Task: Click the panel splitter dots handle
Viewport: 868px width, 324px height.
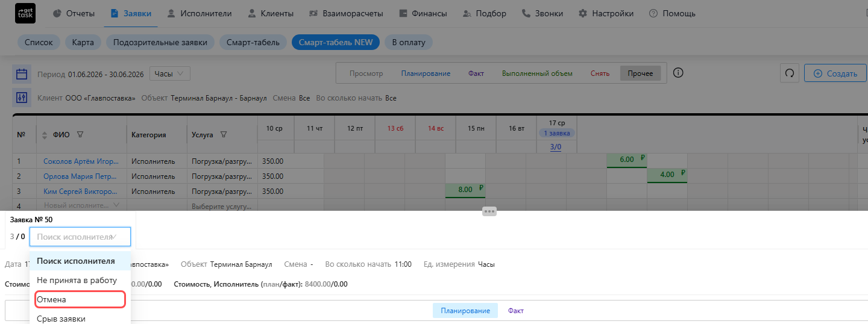Action: click(489, 211)
